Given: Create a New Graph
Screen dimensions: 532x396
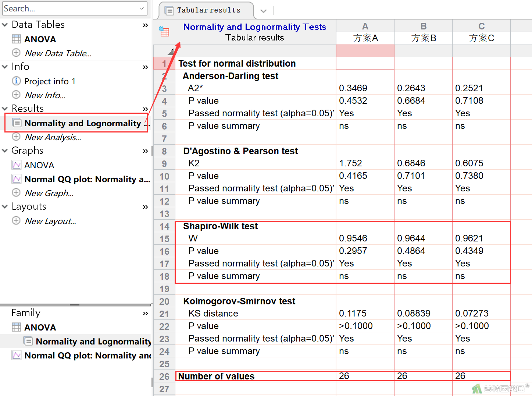Looking at the screenshot, I should [49, 193].
